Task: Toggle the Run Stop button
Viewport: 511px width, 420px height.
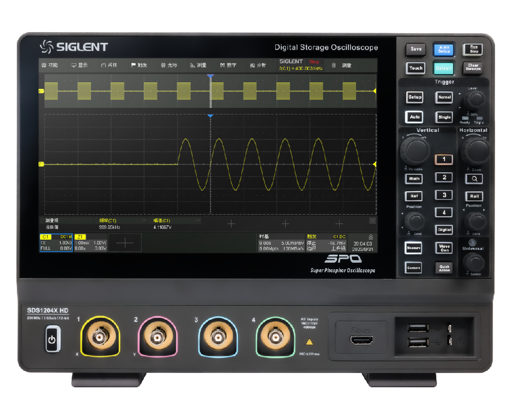Action: (x=473, y=49)
